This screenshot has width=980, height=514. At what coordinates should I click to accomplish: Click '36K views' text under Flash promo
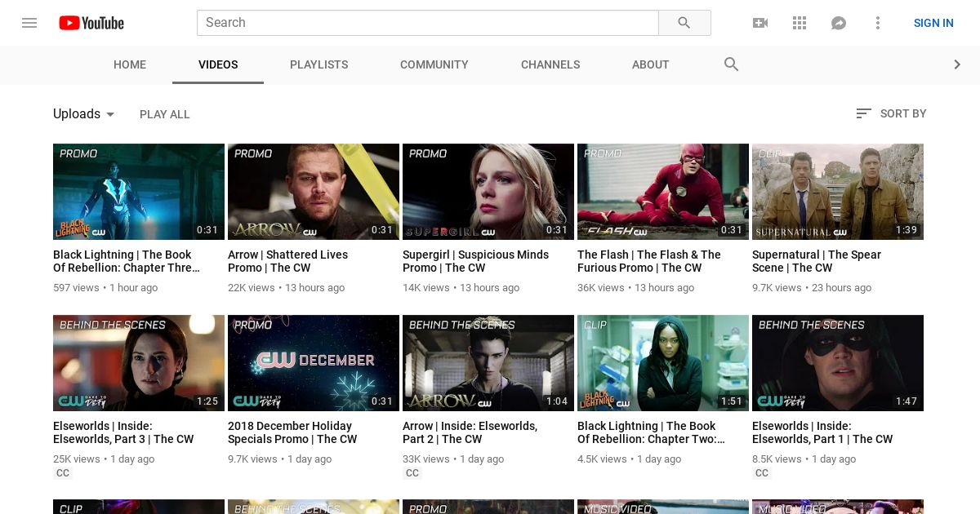pos(601,288)
